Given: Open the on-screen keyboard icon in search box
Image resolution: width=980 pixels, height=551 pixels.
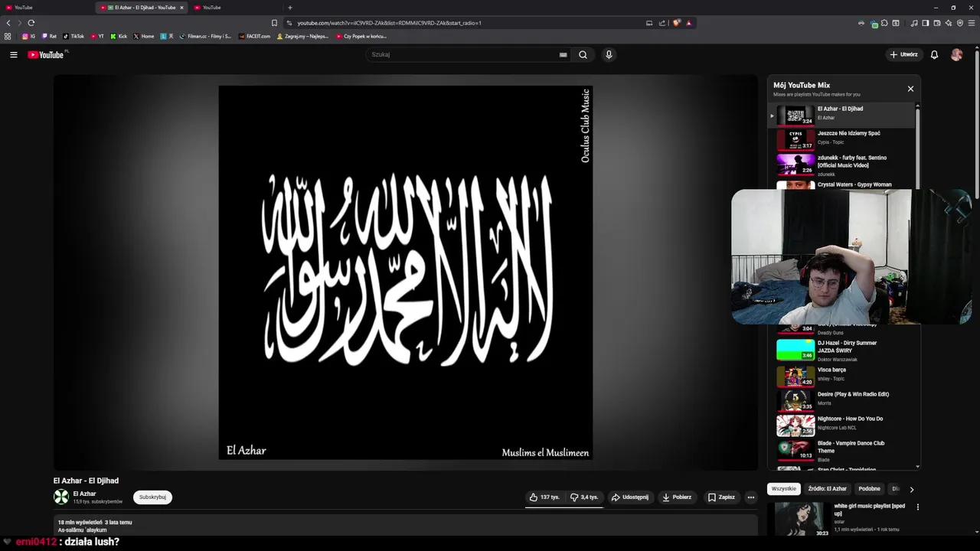Looking at the screenshot, I should [x=563, y=54].
